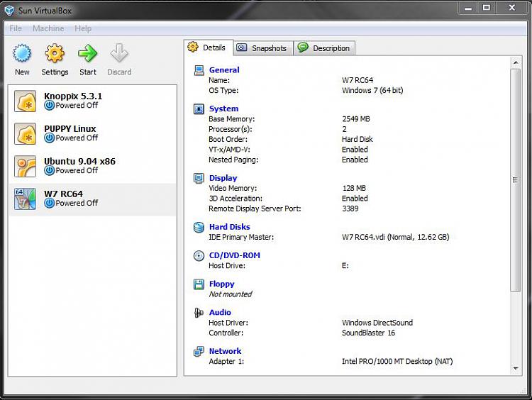Click the Hard Disks section icon
Image resolution: width=532 pixels, height=400 pixels.
[199, 227]
